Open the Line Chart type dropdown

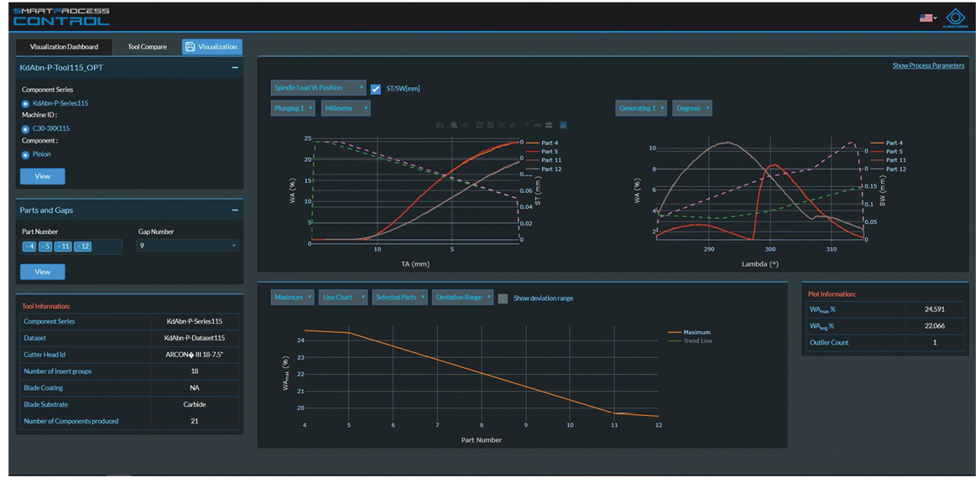tap(343, 298)
